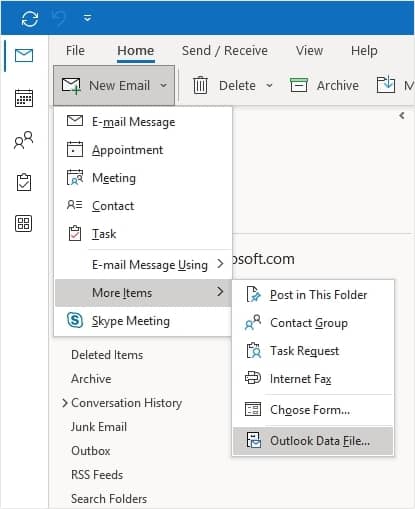Image resolution: width=415 pixels, height=509 pixels.
Task: Click the Delete trash can icon
Action: pyautogui.click(x=200, y=85)
